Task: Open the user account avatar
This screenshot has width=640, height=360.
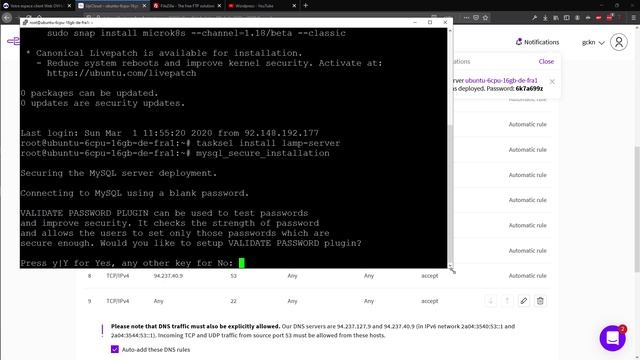Action: [619, 42]
